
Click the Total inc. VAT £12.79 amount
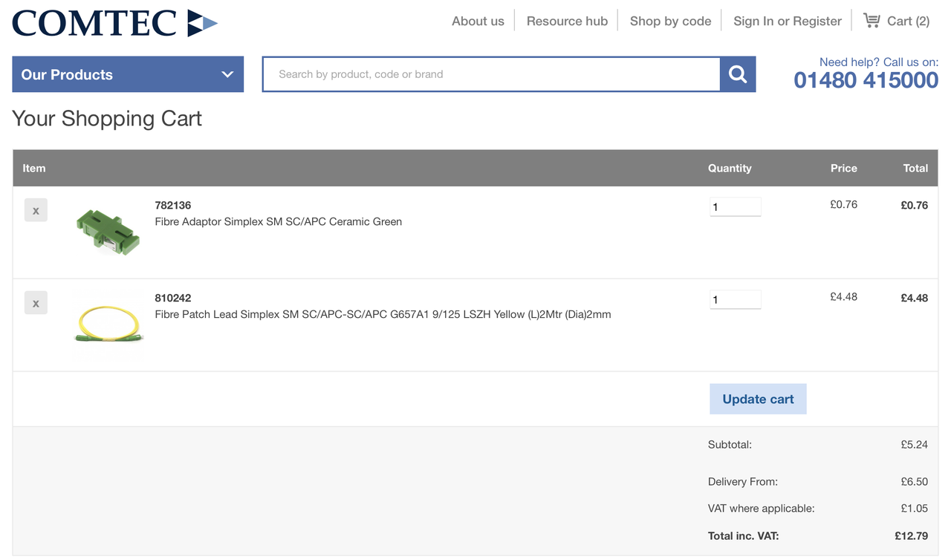[912, 535]
